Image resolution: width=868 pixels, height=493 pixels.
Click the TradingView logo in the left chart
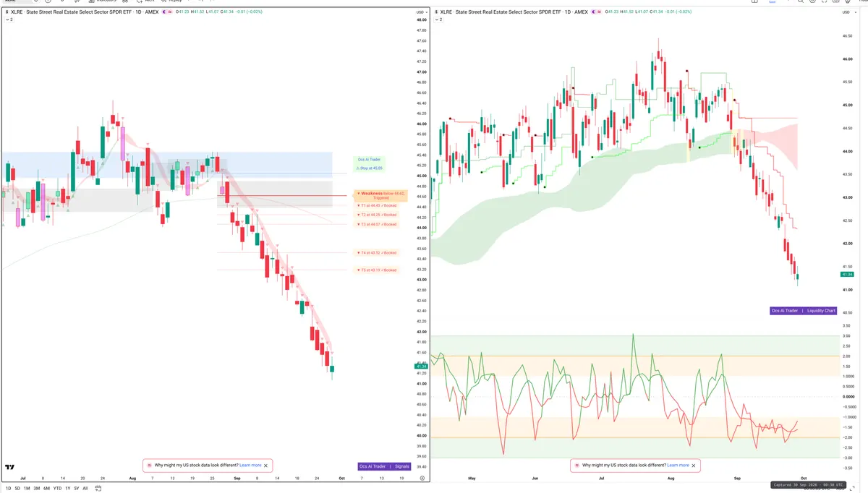(x=10, y=468)
